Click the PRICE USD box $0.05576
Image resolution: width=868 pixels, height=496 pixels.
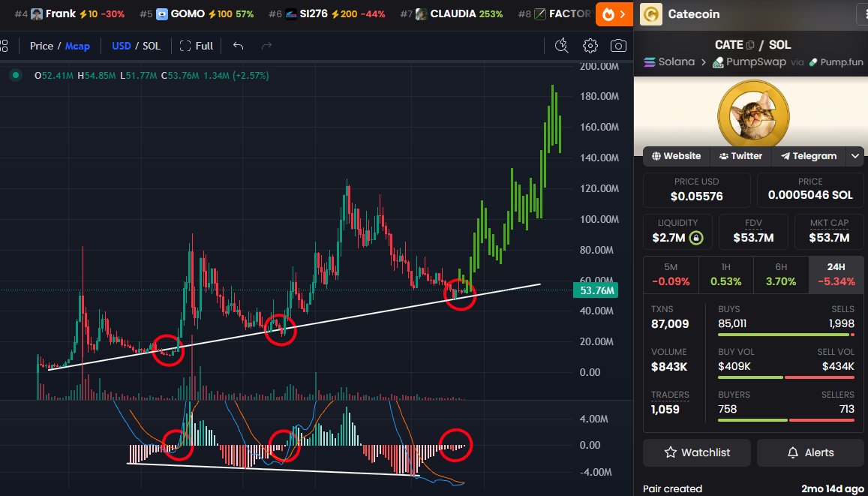[696, 190]
